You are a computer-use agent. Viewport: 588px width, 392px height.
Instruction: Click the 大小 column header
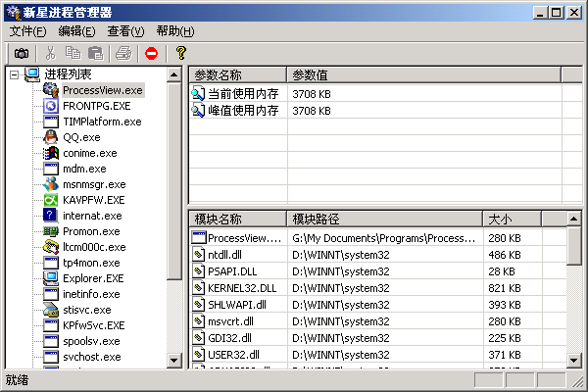[x=500, y=219]
